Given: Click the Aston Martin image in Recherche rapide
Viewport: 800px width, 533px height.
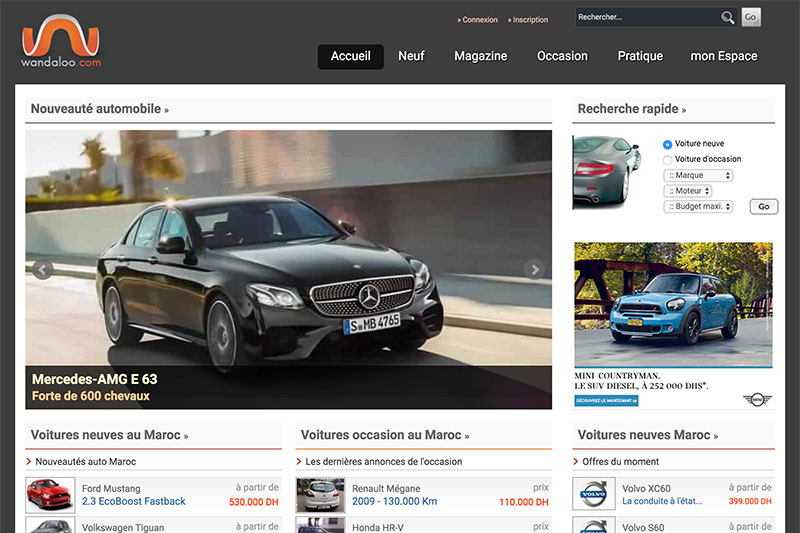Looking at the screenshot, I should (x=607, y=172).
